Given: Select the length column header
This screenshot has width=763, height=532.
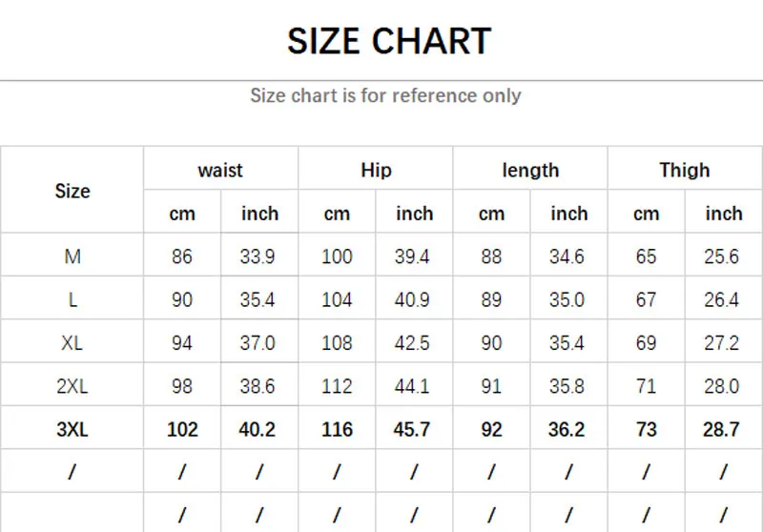Looking at the screenshot, I should pyautogui.click(x=530, y=171).
